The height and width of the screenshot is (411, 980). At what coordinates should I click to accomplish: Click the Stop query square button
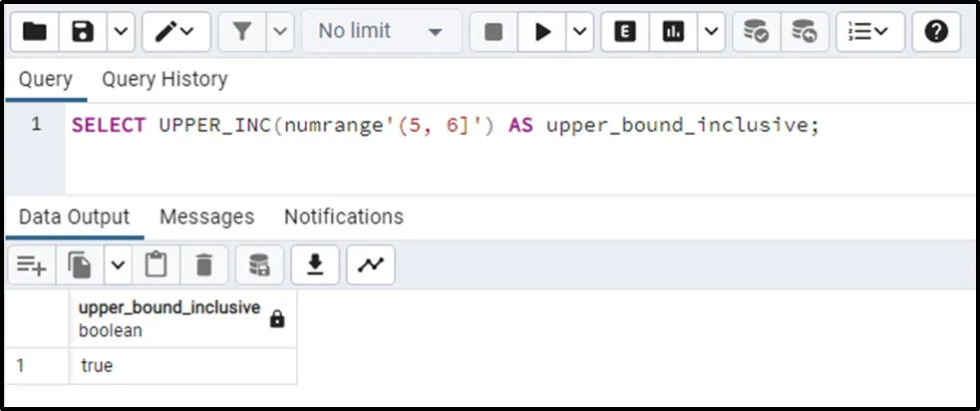click(x=493, y=32)
